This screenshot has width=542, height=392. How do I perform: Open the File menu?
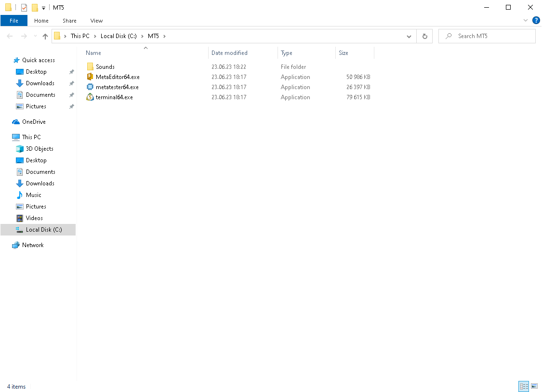click(14, 21)
